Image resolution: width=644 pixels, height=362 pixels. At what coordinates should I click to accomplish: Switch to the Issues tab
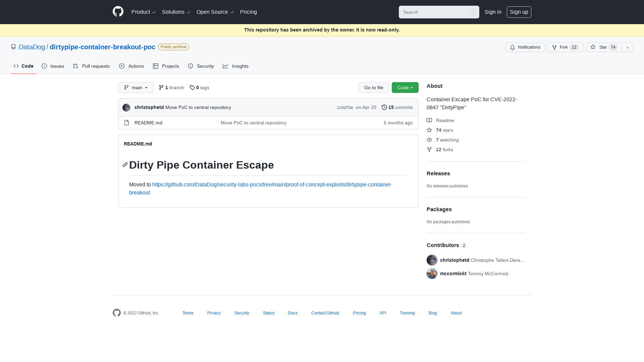pos(53,66)
